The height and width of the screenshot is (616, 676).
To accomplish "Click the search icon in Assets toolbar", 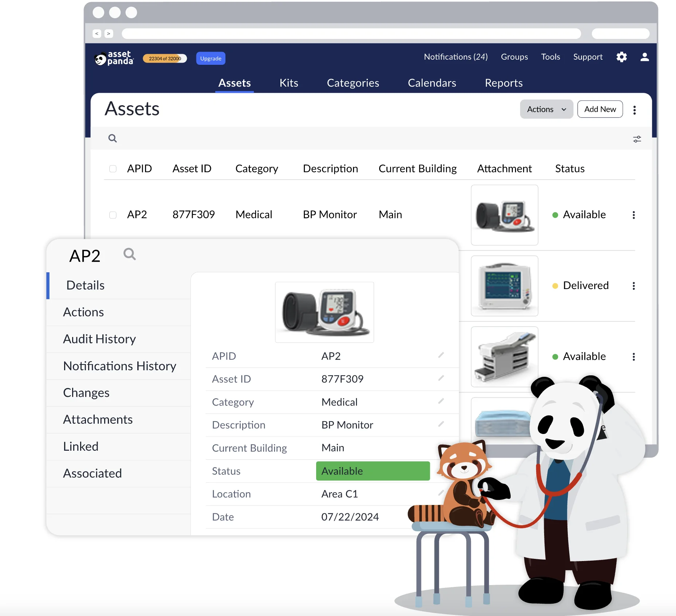I will (113, 138).
